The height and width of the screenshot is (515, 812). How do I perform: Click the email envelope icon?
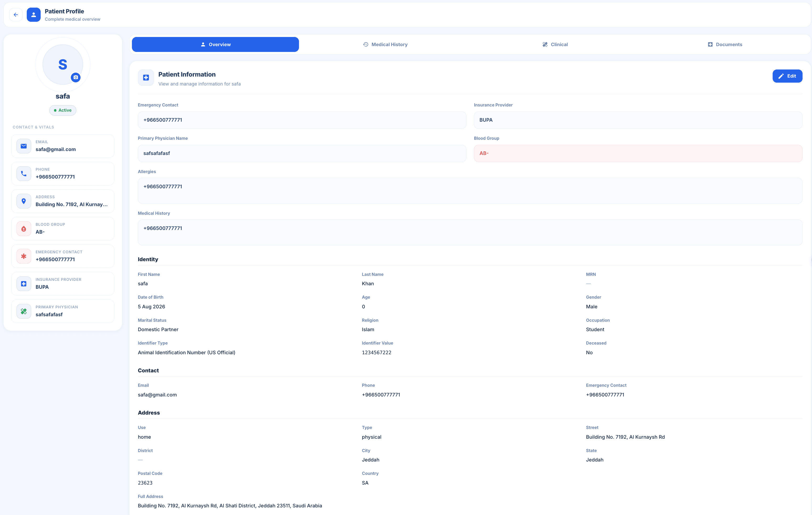pyautogui.click(x=24, y=146)
